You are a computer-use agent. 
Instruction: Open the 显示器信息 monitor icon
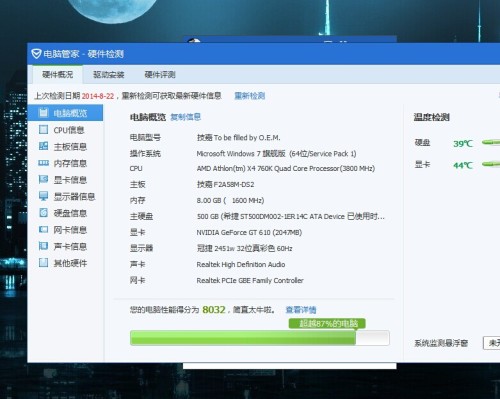(43, 196)
